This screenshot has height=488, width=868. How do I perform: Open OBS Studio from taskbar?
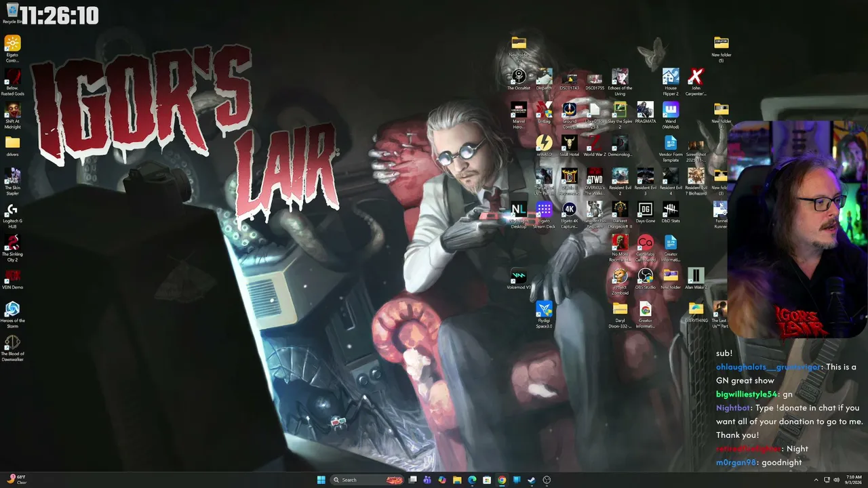tap(547, 480)
